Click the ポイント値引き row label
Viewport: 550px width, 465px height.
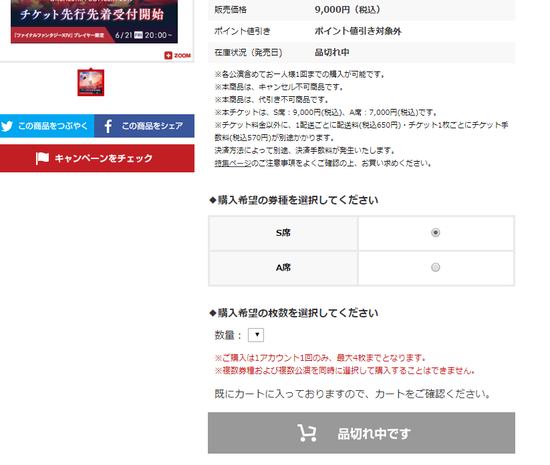click(242, 31)
